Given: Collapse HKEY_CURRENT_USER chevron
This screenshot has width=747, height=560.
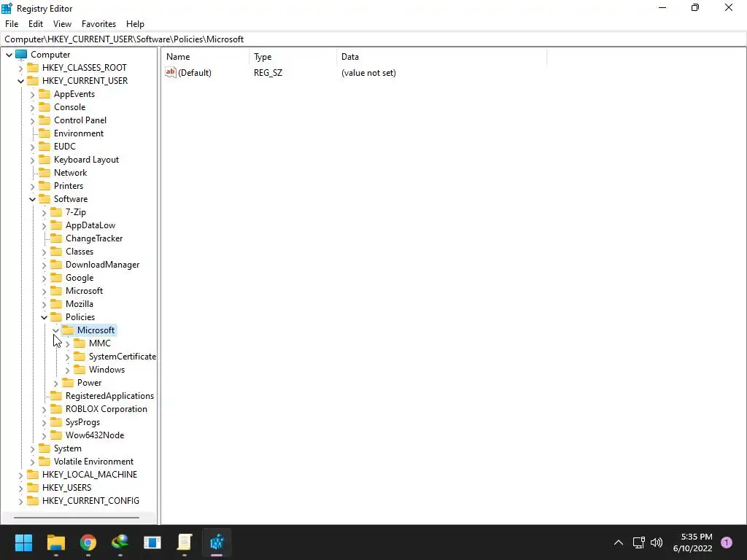Looking at the screenshot, I should (x=20, y=81).
